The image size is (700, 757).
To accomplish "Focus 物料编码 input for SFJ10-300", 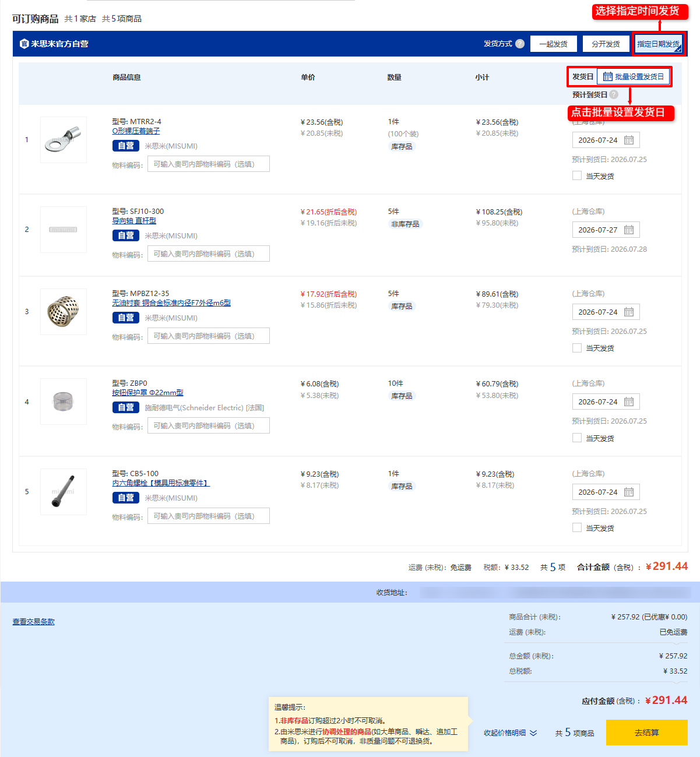I will point(209,254).
